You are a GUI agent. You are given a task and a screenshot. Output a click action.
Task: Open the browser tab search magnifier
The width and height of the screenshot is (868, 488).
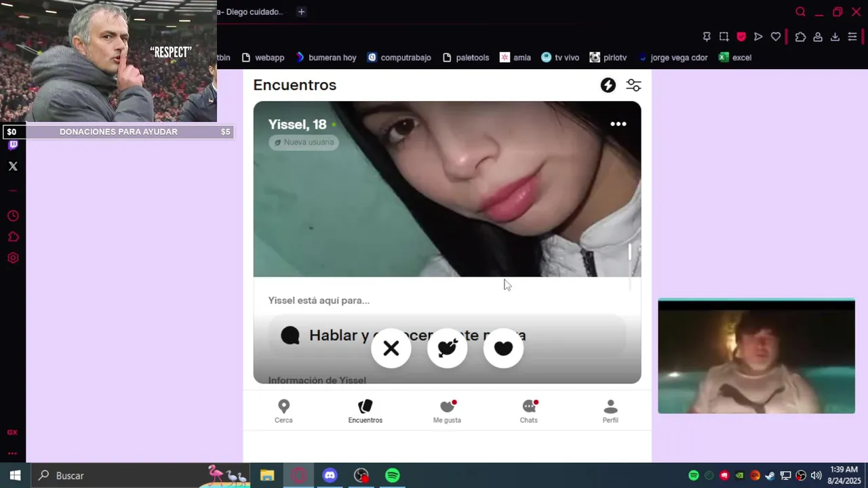click(x=800, y=12)
